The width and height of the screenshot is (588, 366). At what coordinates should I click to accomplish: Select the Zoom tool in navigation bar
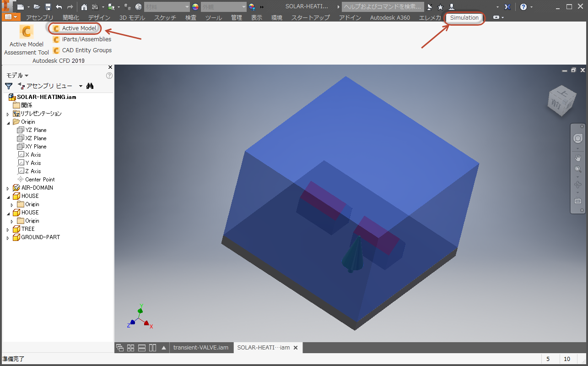[x=578, y=169]
